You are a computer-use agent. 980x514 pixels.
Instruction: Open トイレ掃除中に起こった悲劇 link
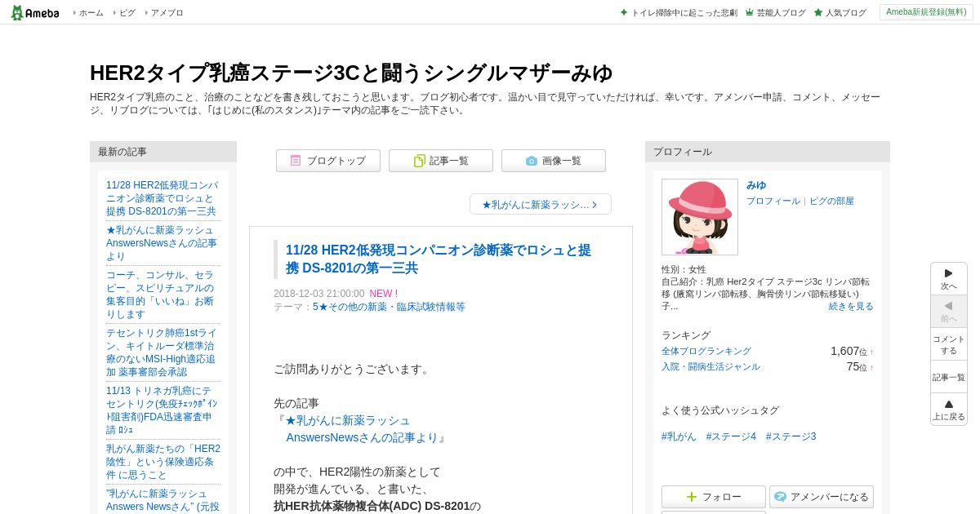pyautogui.click(x=679, y=13)
